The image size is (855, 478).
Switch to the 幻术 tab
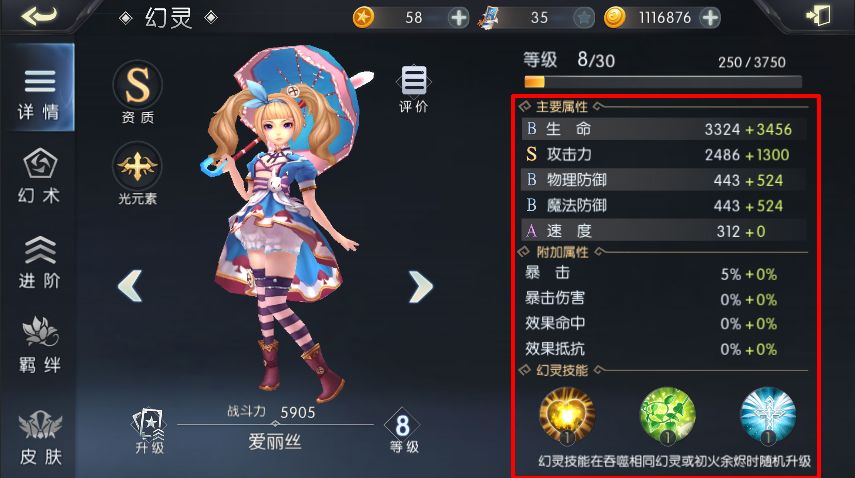point(39,176)
